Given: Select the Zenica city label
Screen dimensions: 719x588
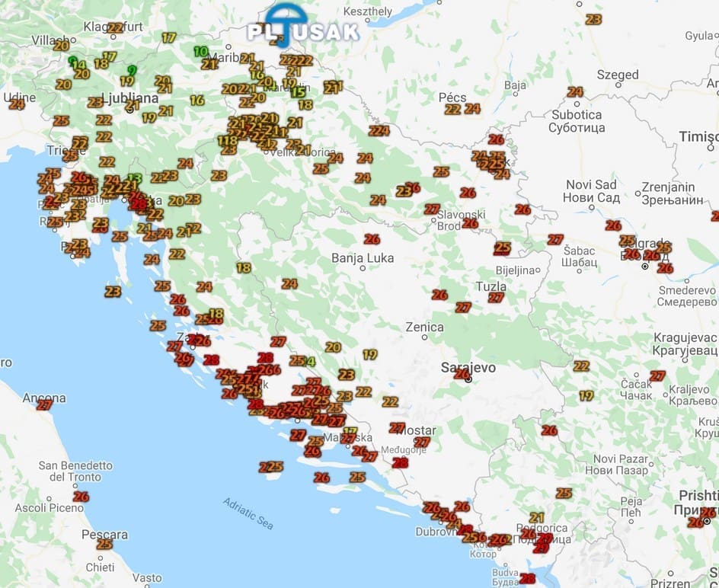Looking at the screenshot, I should (x=424, y=327).
